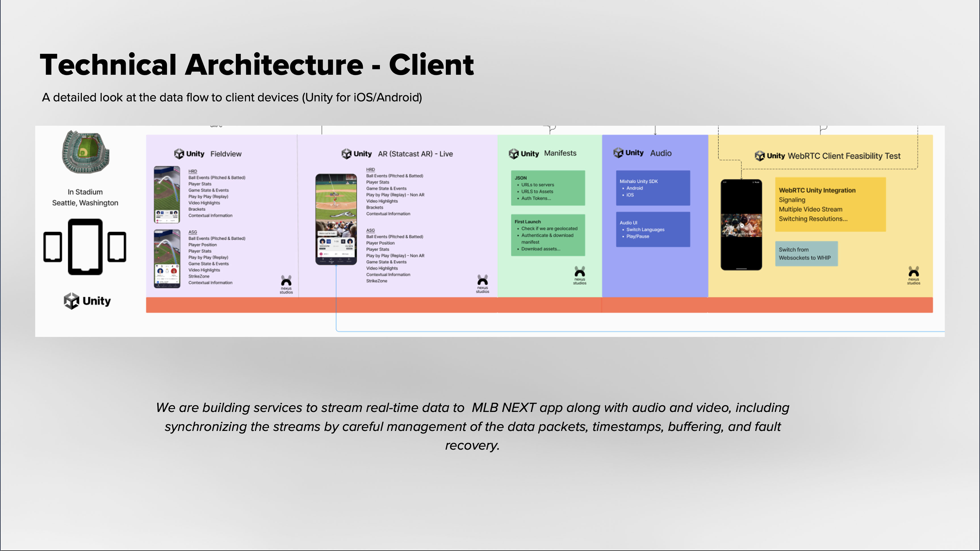
Task: Select the green JSON box
Action: click(548, 188)
